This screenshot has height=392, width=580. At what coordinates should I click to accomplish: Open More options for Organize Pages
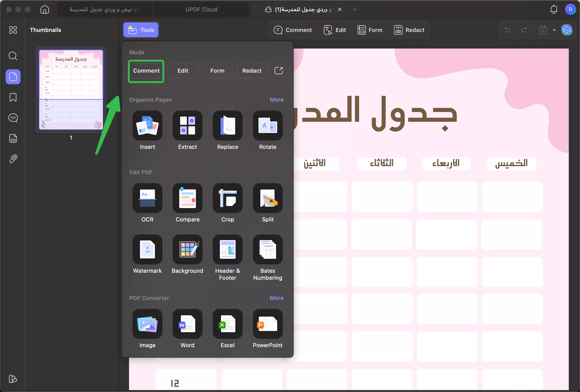click(x=276, y=100)
